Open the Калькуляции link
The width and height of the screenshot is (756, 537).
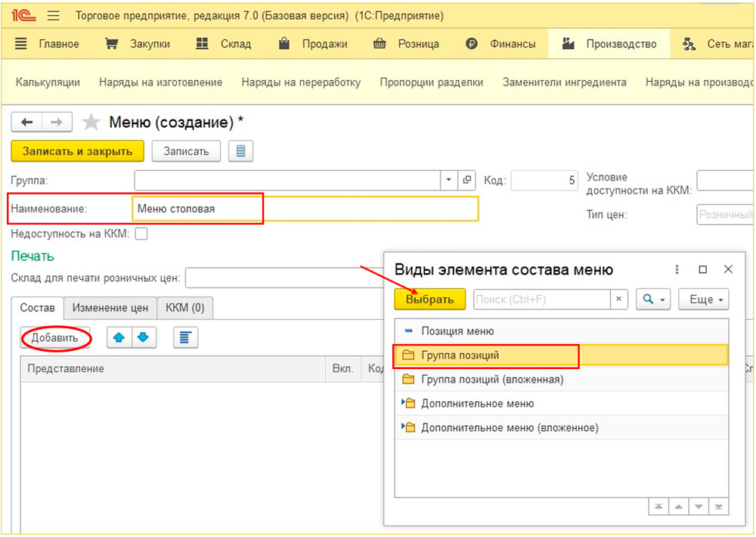point(48,82)
